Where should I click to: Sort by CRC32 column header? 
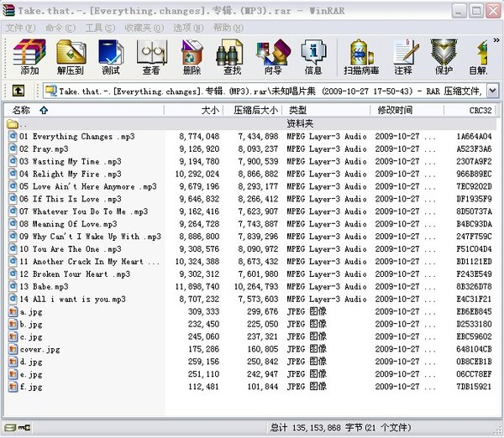click(470, 110)
